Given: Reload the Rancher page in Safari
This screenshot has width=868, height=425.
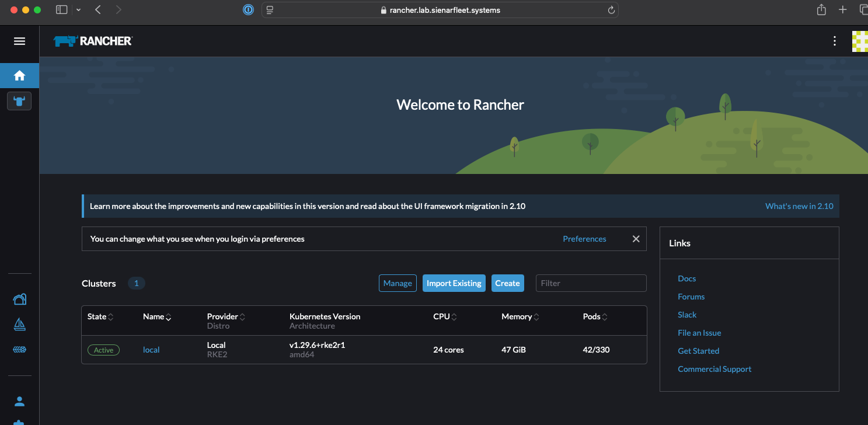Looking at the screenshot, I should (x=611, y=9).
